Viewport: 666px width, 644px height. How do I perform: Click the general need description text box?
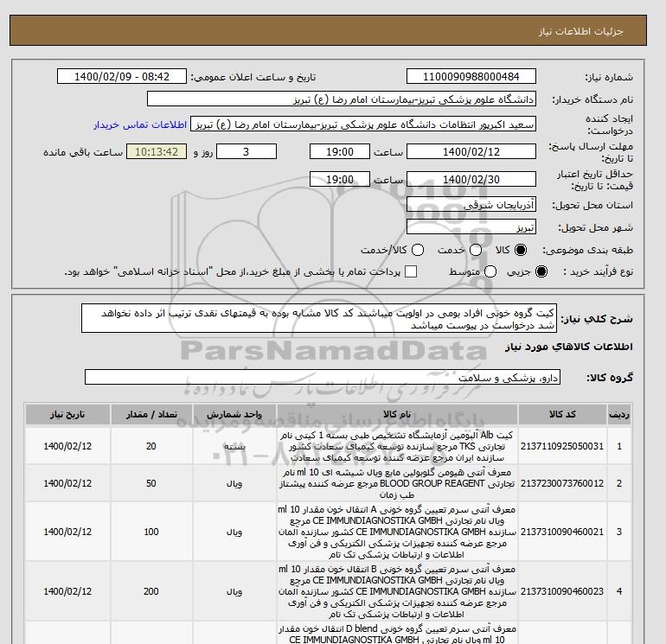point(319,318)
